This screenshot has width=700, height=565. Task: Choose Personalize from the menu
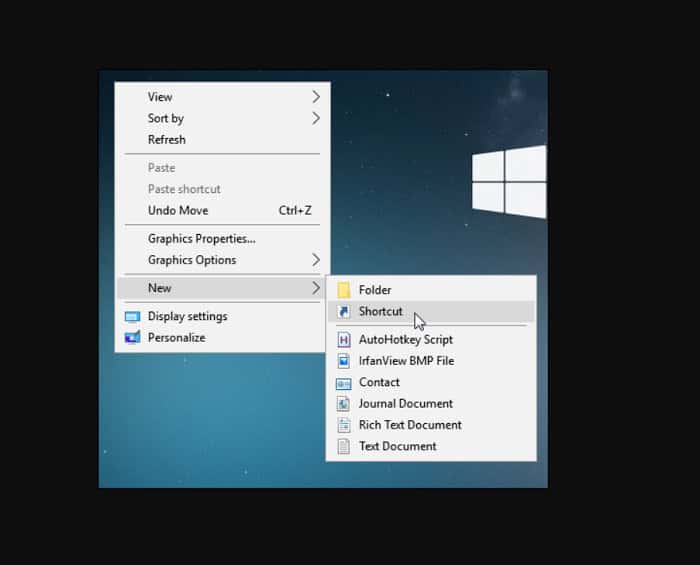tap(222, 337)
